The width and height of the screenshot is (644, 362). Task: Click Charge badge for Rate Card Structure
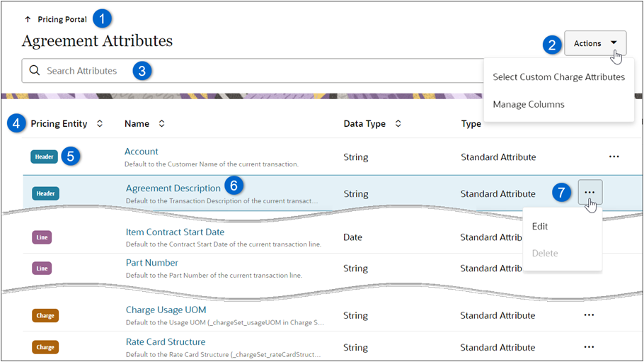tap(45, 347)
